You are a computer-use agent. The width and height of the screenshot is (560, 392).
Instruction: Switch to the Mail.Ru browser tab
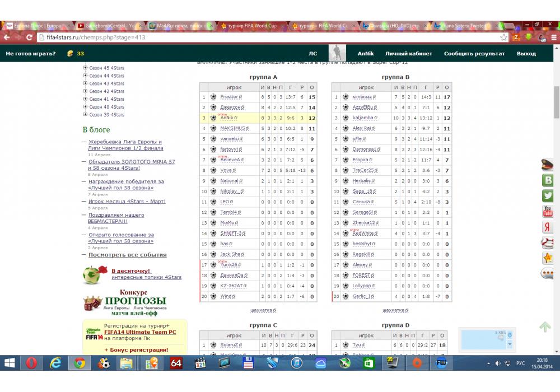(x=178, y=26)
